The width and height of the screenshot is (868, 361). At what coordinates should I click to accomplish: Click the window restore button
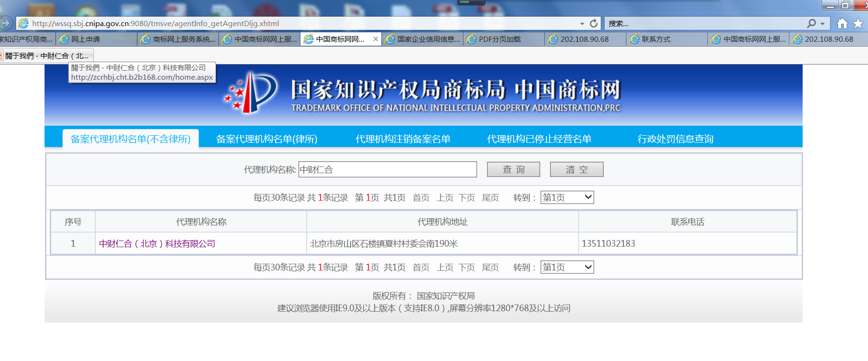[845, 5]
